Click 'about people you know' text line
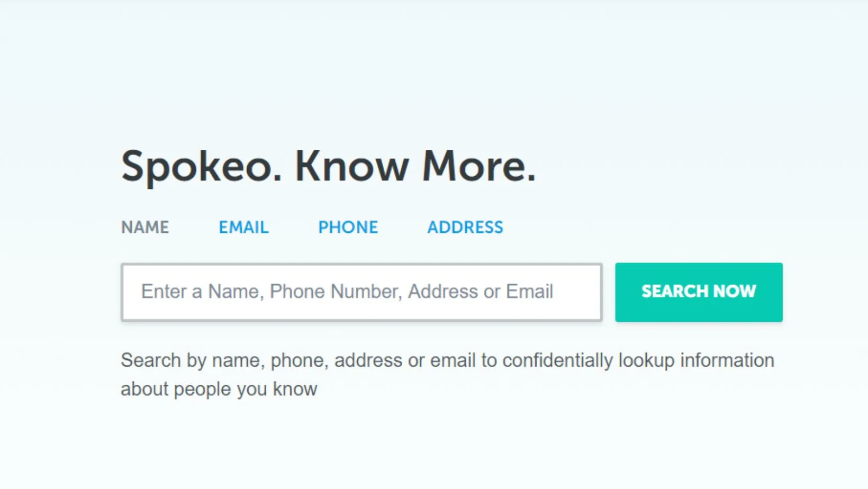 click(x=219, y=389)
